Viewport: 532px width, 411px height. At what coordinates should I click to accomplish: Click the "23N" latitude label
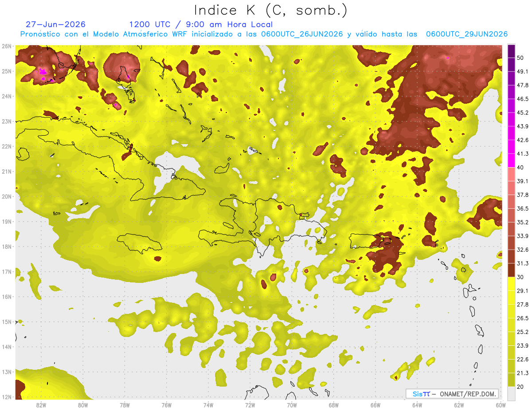(6, 121)
